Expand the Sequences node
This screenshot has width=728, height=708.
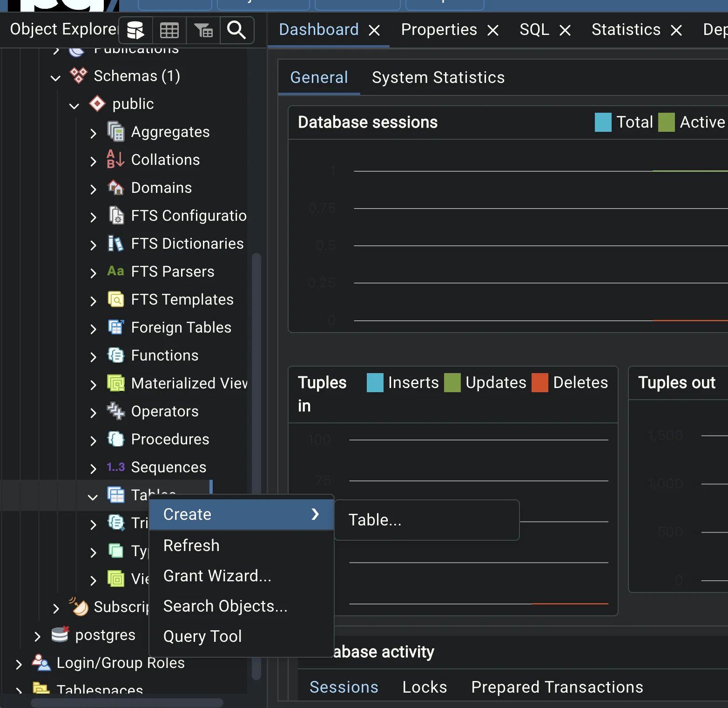(93, 469)
